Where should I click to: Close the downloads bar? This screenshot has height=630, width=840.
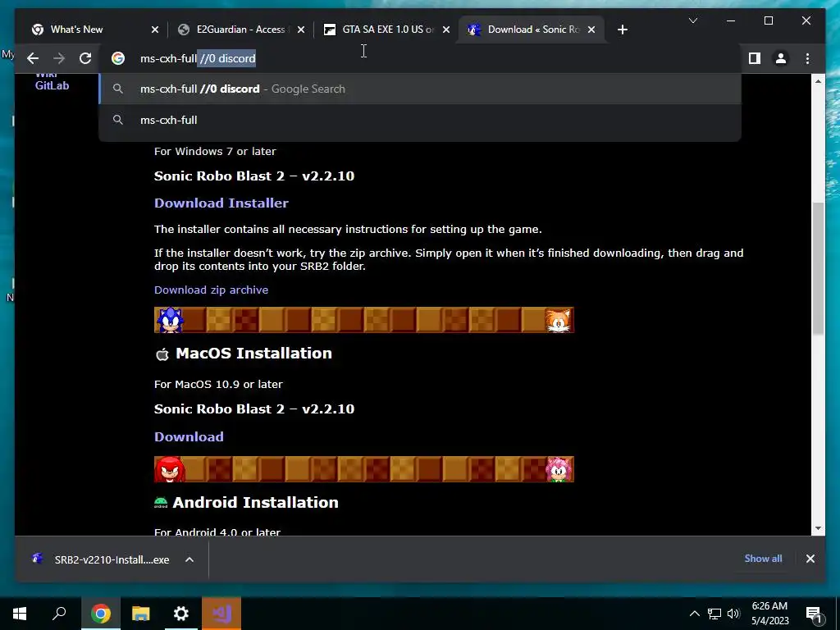tap(810, 559)
